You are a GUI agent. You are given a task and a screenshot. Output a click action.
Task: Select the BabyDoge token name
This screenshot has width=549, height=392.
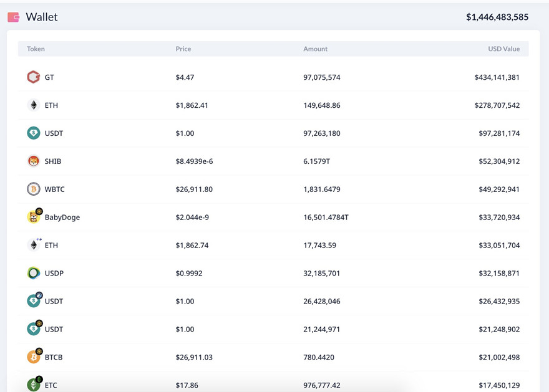pos(62,218)
